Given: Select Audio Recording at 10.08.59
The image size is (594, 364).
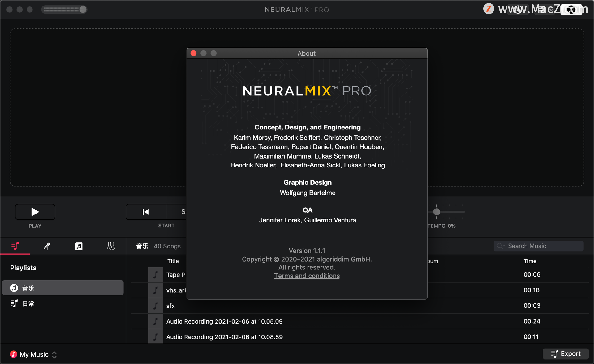Looking at the screenshot, I should (360, 336).
